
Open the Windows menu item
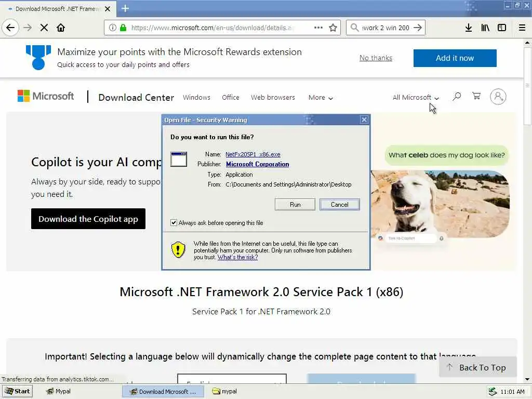[x=196, y=97]
